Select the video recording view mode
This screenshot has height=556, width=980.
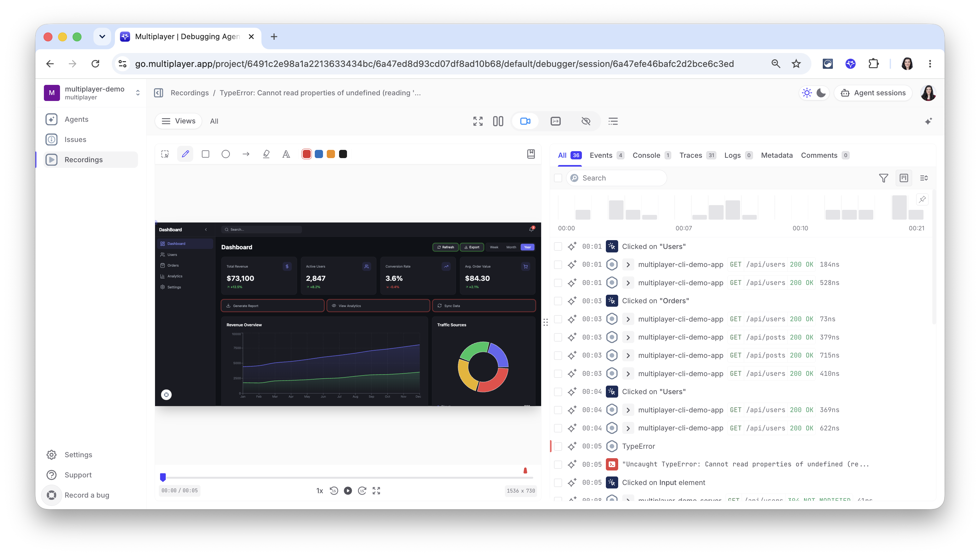(x=526, y=121)
